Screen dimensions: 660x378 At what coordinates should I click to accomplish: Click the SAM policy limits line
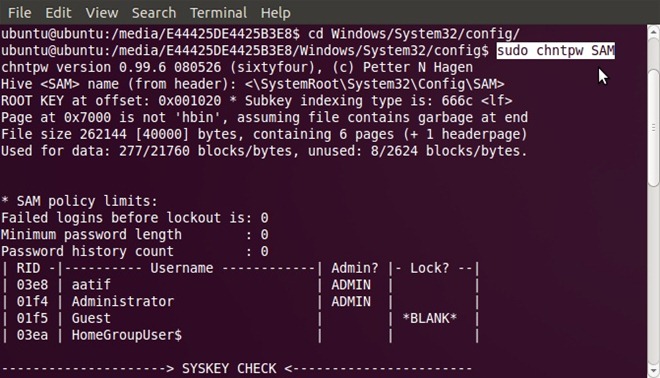pyautogui.click(x=79, y=201)
